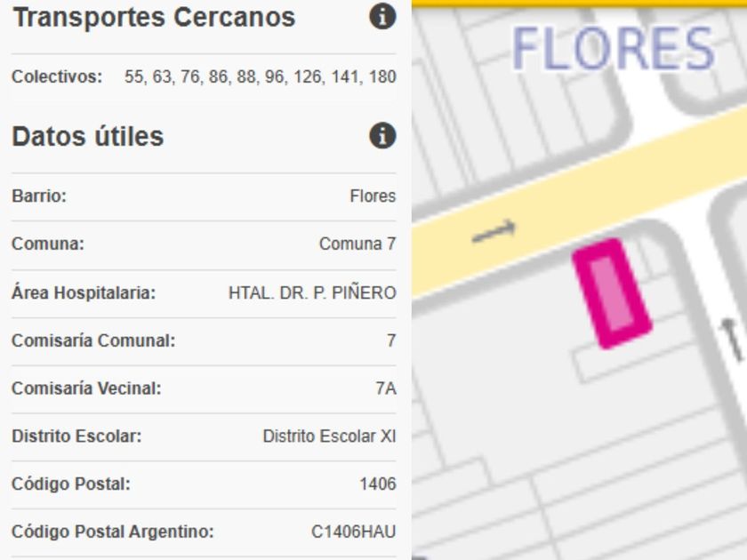Click the Colectivos bus lines list
Screen dimensions: 747x560
tap(260, 77)
